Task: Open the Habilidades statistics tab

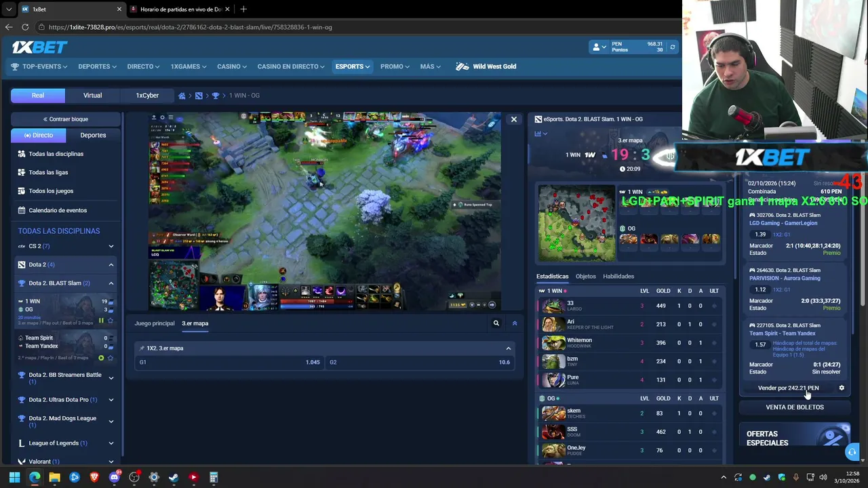Action: pos(618,277)
